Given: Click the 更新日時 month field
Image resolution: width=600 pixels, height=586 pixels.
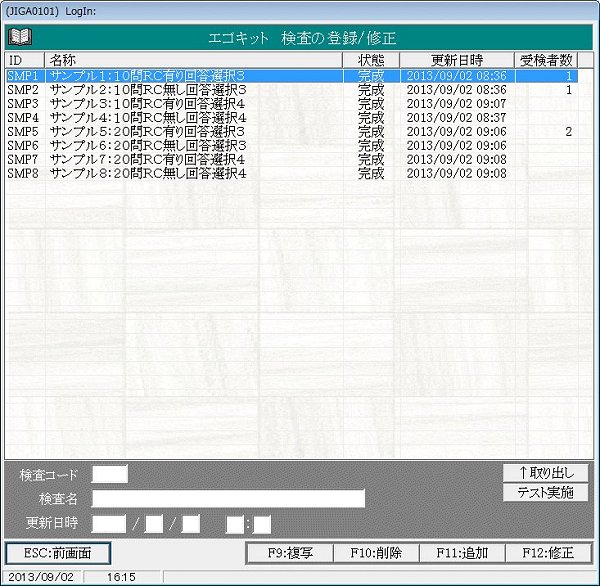Looking at the screenshot, I should pyautogui.click(x=154, y=524).
